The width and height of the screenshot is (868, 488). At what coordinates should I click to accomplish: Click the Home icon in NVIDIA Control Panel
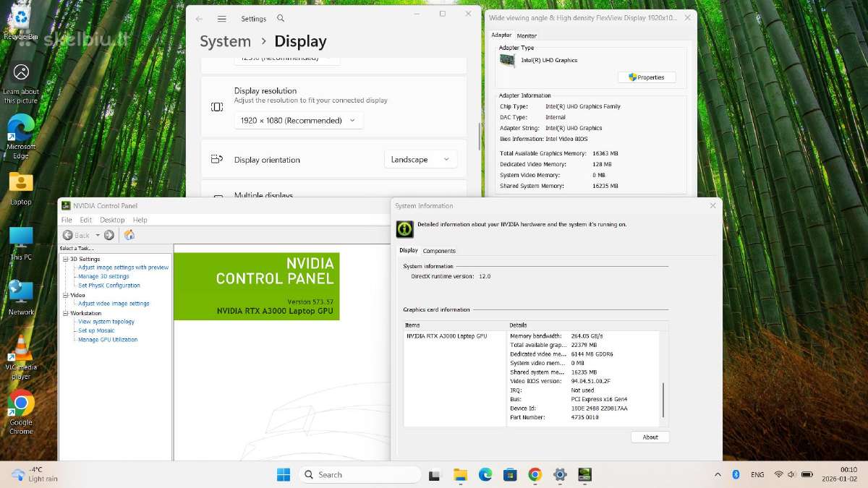pos(129,235)
